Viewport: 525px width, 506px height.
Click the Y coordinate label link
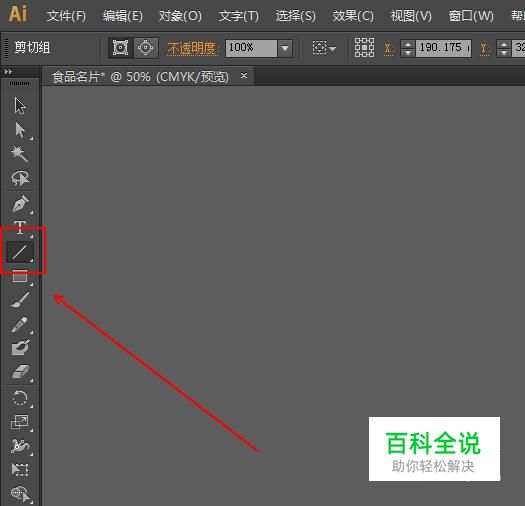tap(484, 49)
